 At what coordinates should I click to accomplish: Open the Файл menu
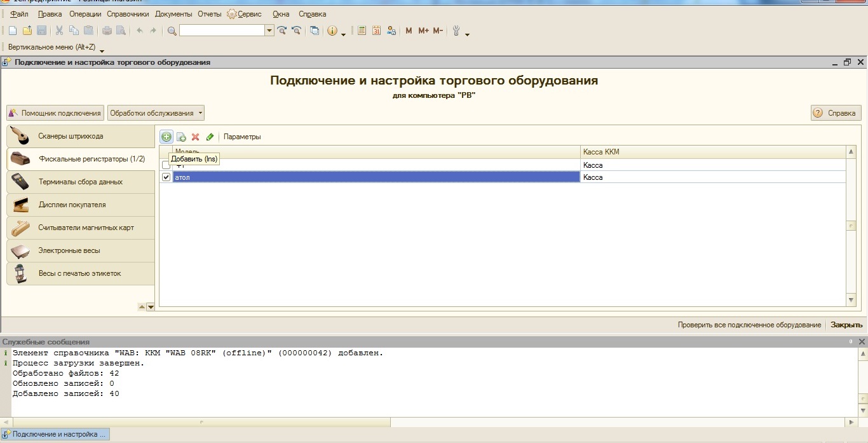click(19, 14)
